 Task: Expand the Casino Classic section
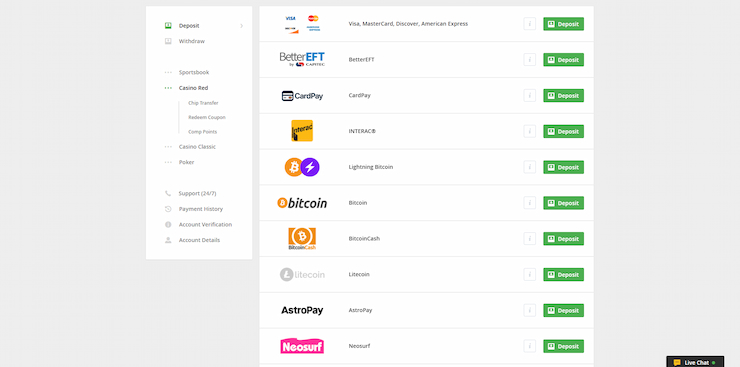(x=197, y=147)
